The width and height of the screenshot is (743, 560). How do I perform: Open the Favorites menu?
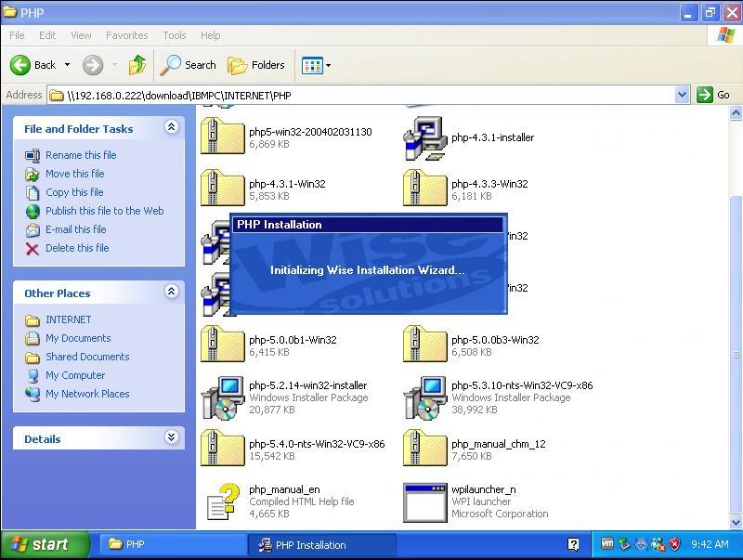(126, 35)
